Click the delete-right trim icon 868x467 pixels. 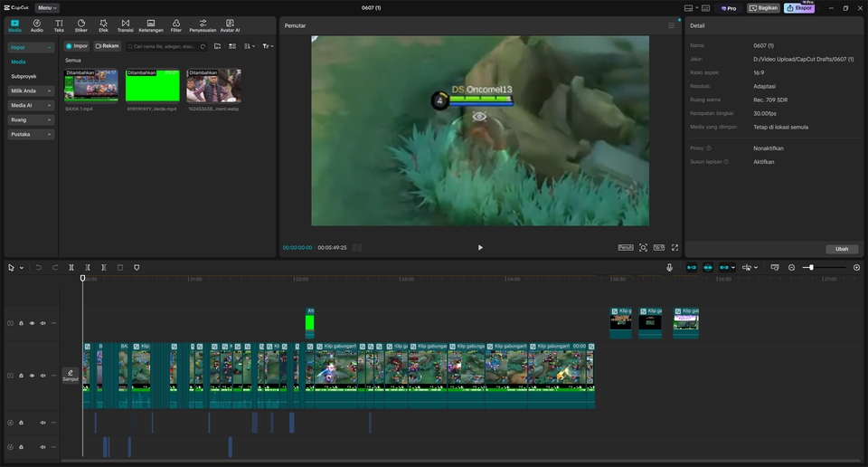pos(103,268)
